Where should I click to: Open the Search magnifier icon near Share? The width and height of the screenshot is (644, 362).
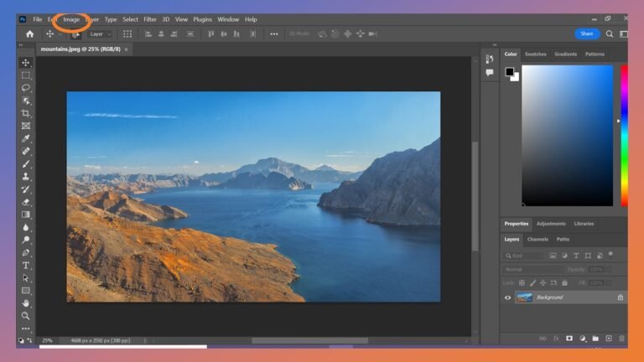tap(610, 34)
